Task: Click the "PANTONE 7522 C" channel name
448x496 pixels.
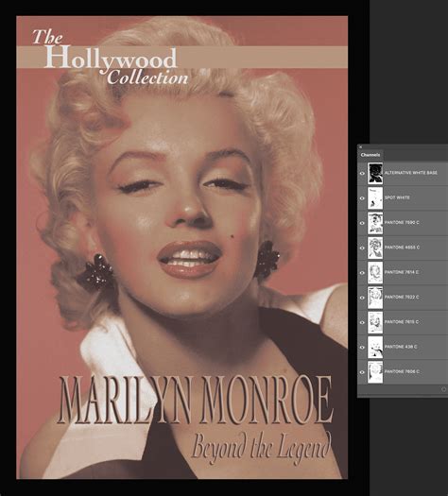Action: [402, 297]
